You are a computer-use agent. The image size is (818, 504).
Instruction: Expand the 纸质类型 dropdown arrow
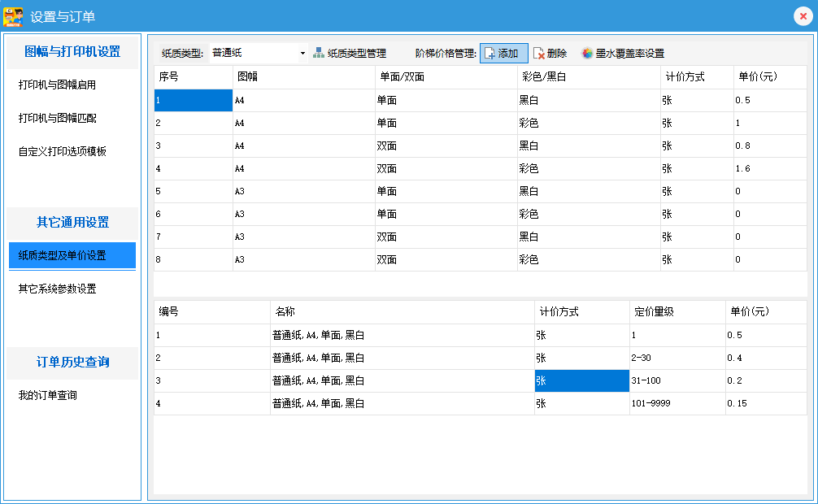click(302, 54)
